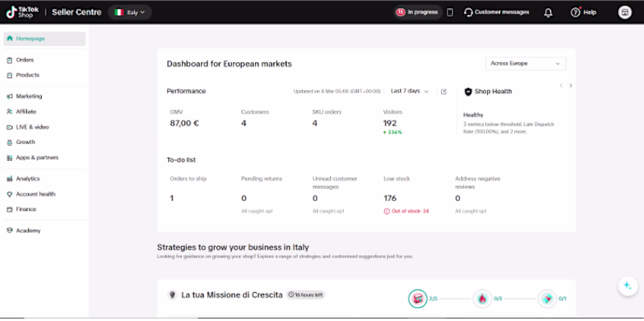Click the Shop Health next arrow
This screenshot has width=644, height=321.
(x=571, y=86)
